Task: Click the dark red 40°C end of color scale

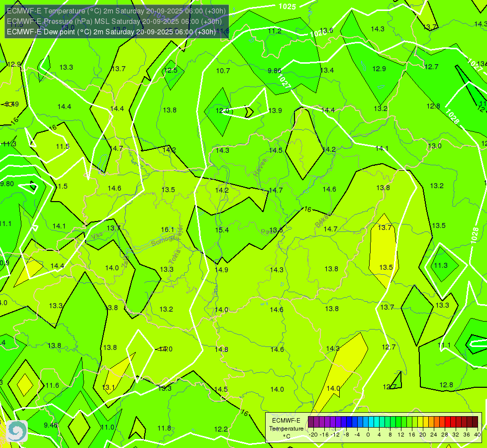Action: click(475, 422)
